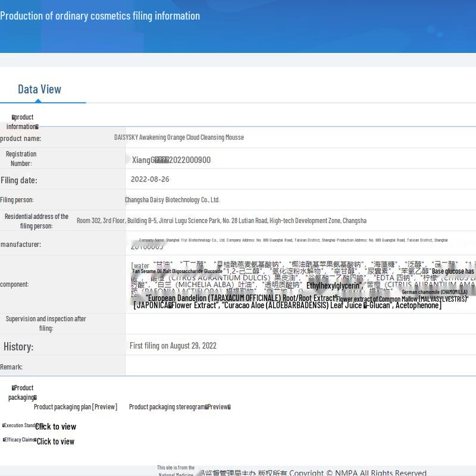Image resolution: width=476 pixels, height=476 pixels.
Task: Select product name DAISYSKY Awakening Orange Cloud Cleansing Mousse
Action: (179, 137)
